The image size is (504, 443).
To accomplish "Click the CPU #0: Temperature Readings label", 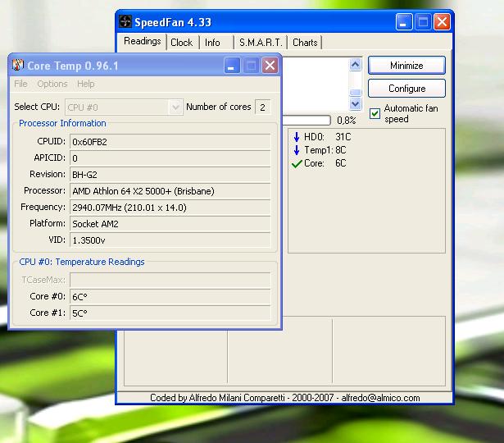I will pos(82,262).
